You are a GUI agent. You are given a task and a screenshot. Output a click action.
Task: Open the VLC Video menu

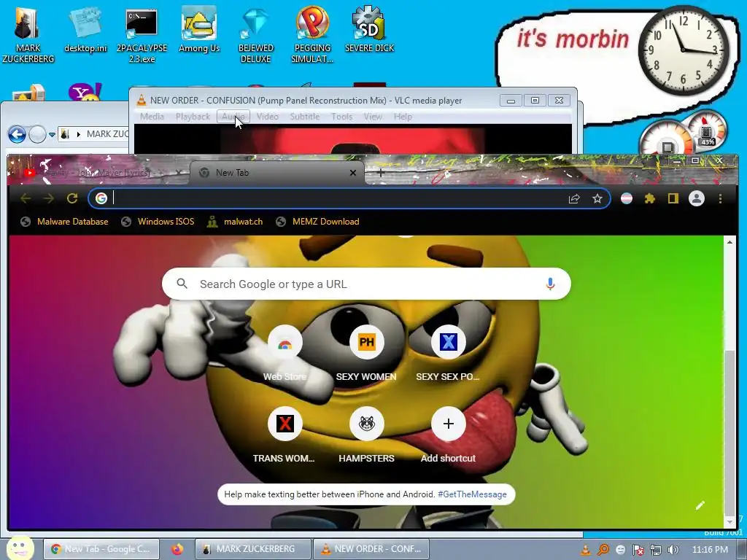(x=267, y=117)
